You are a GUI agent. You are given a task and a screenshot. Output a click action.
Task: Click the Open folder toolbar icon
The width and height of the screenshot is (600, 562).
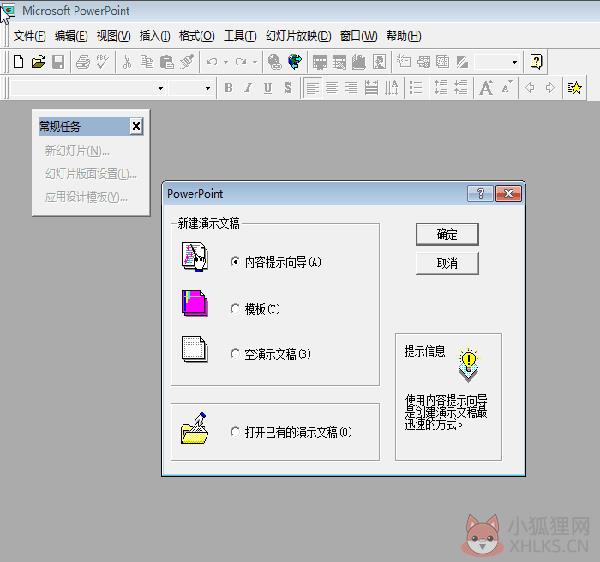[38, 62]
